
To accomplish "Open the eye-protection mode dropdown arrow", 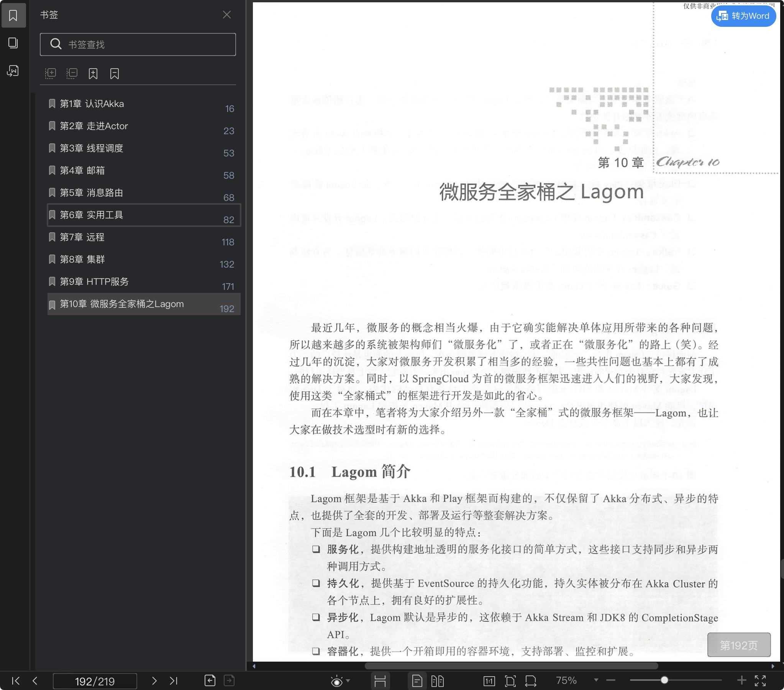I will pos(348,681).
